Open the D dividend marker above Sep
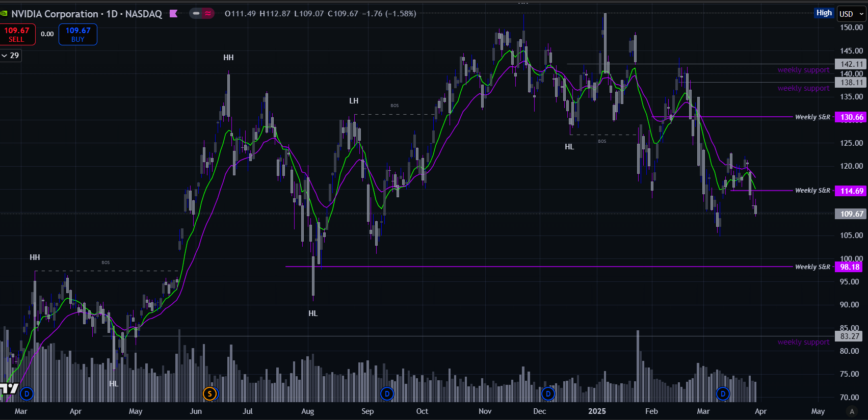Image resolution: width=868 pixels, height=420 pixels. click(x=387, y=393)
